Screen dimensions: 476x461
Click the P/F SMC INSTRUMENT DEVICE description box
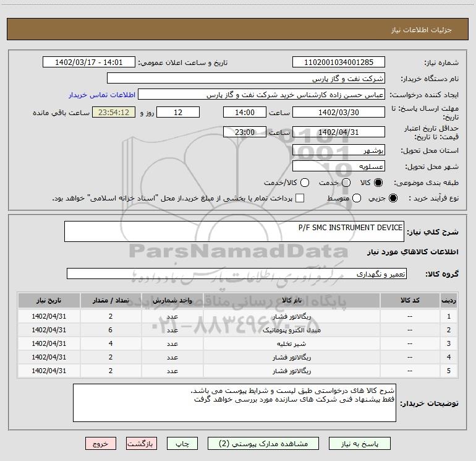click(x=234, y=231)
